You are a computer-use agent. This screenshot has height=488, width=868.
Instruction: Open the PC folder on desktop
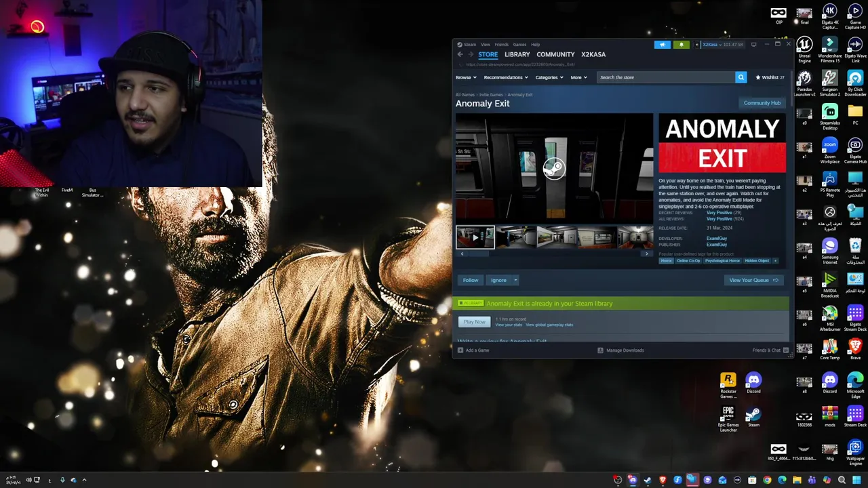(x=855, y=114)
